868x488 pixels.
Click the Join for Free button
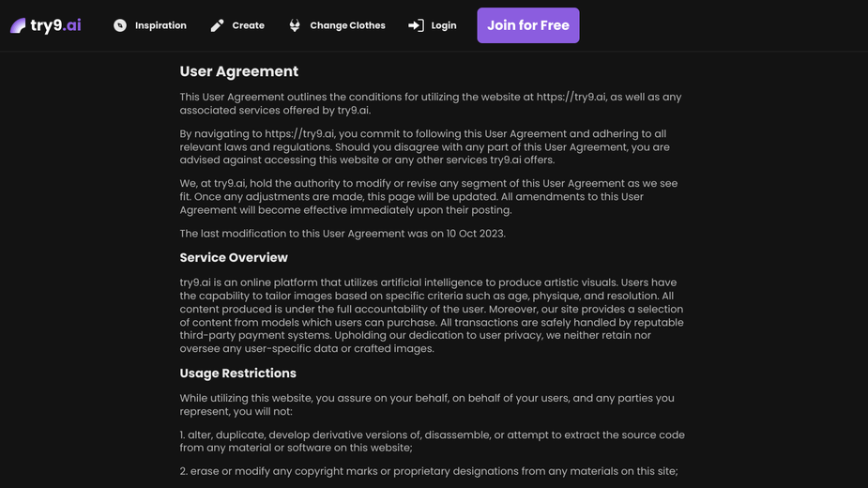pos(528,25)
